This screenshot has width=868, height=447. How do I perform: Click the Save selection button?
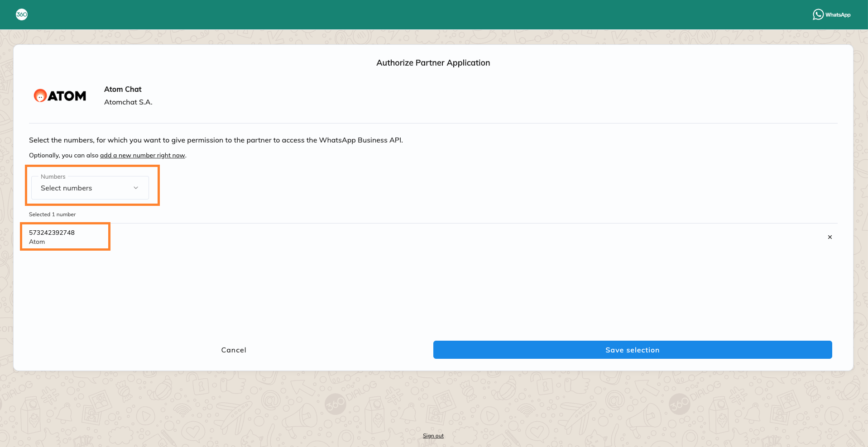click(x=633, y=350)
